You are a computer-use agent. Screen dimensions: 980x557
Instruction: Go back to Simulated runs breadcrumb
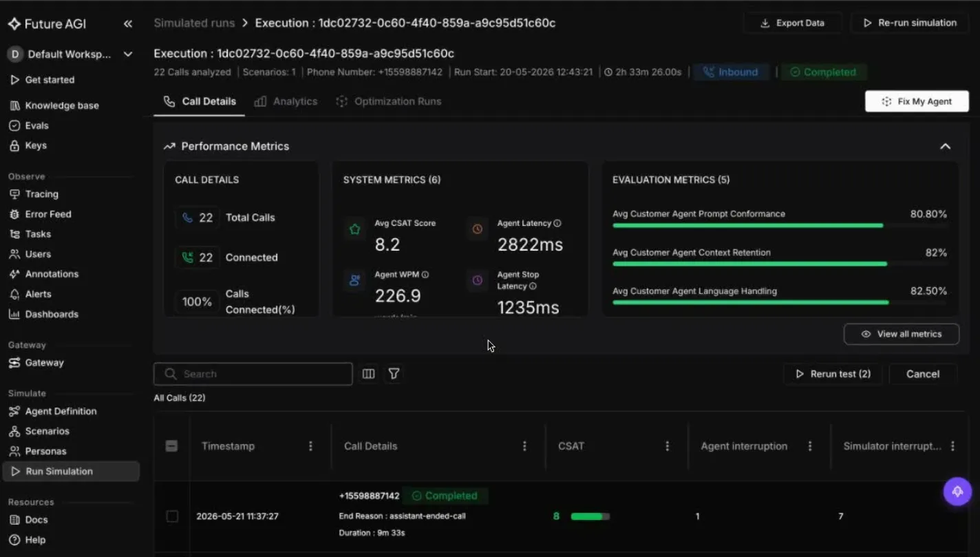194,23
